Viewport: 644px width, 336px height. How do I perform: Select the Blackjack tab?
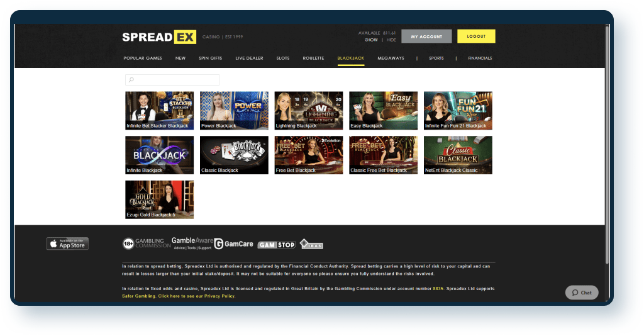point(351,59)
